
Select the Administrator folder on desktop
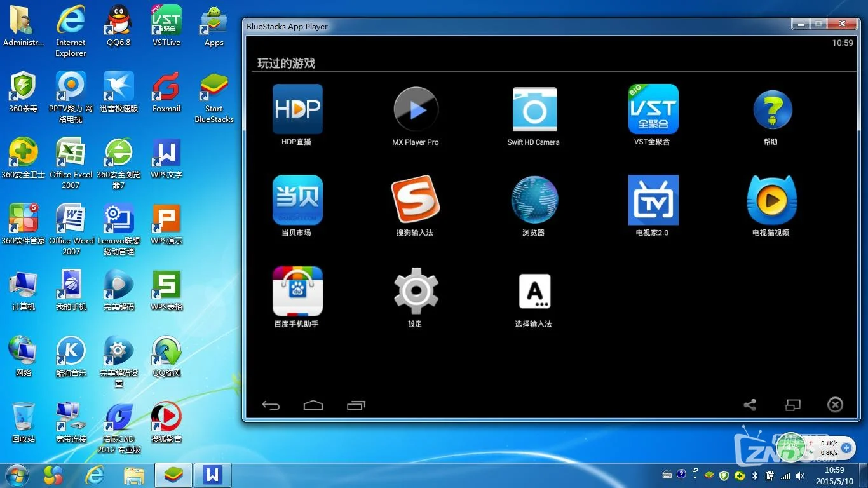(x=24, y=26)
